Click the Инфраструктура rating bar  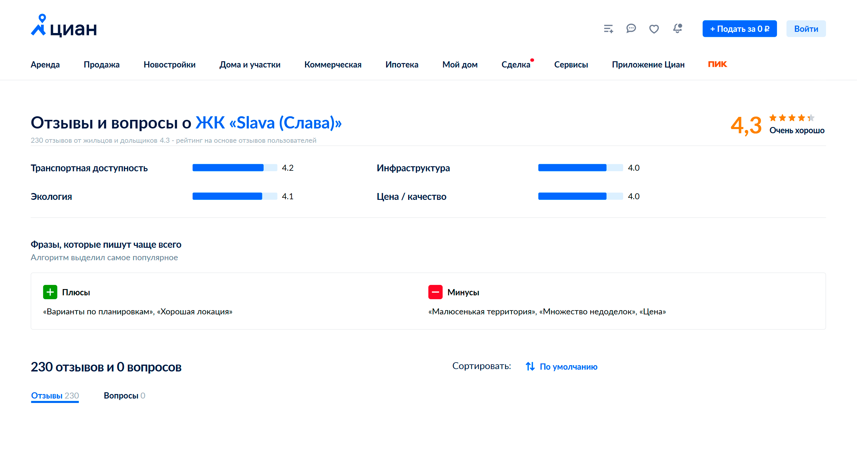[580, 168]
